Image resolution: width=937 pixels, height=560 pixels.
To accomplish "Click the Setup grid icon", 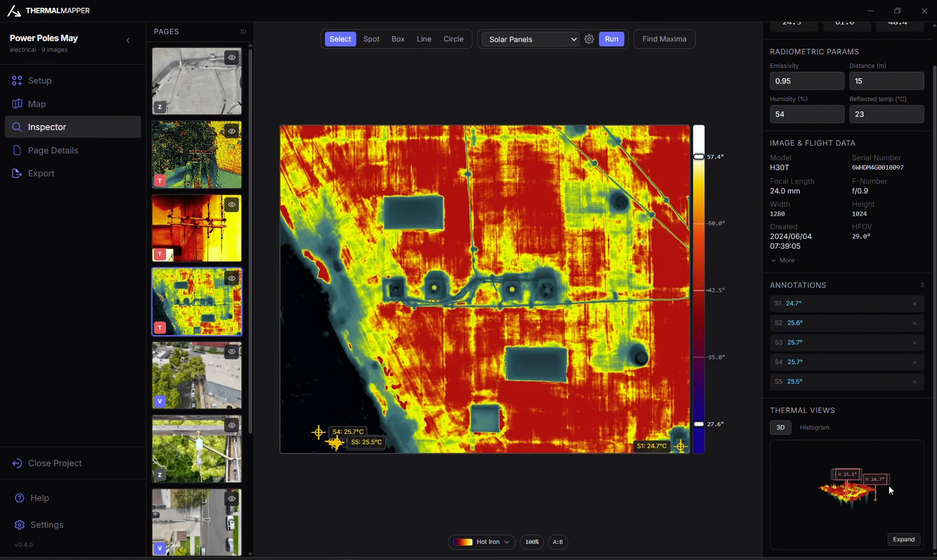I will [17, 80].
